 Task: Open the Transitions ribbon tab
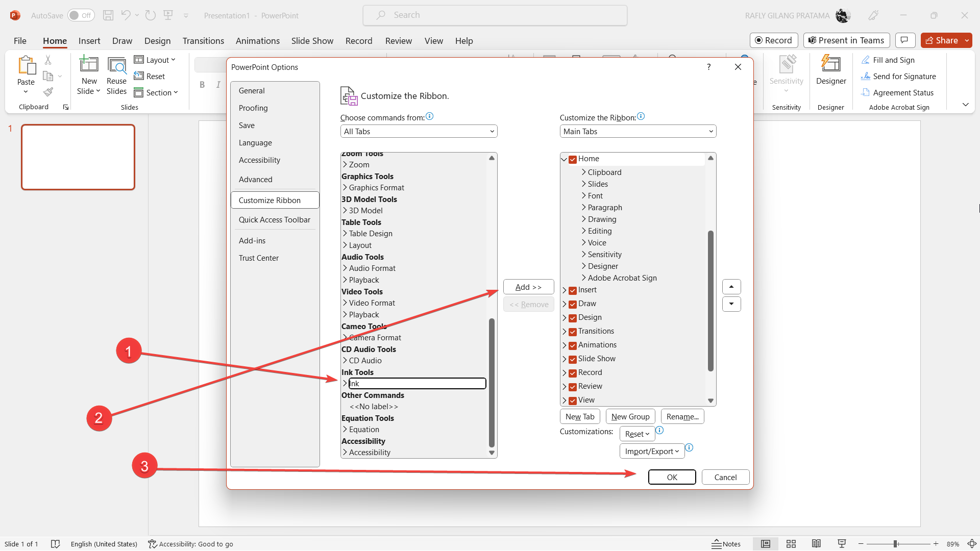pos(203,41)
